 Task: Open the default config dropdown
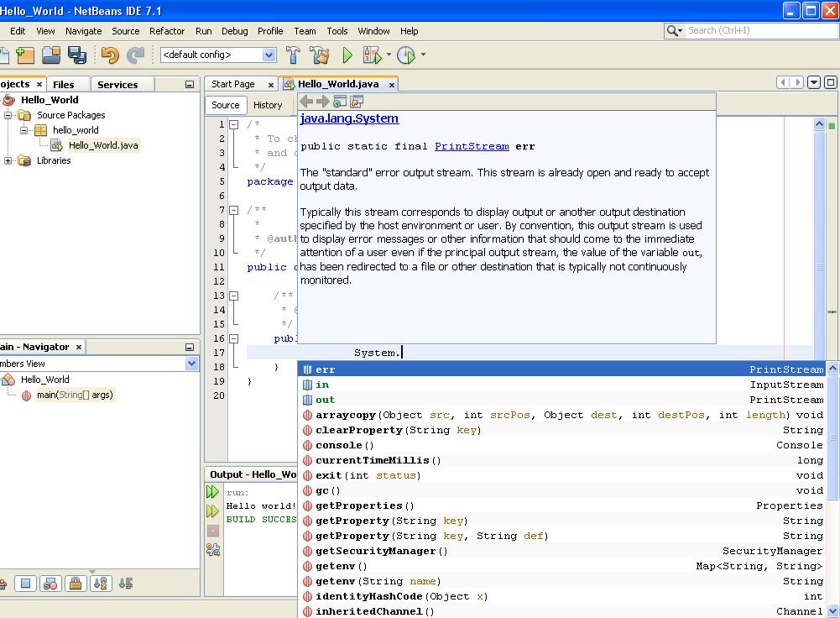point(269,55)
